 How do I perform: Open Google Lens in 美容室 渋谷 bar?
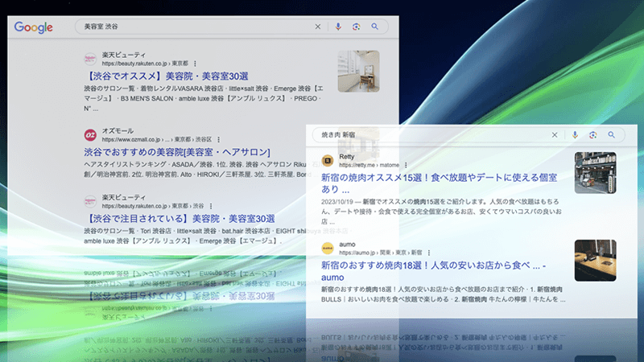[x=356, y=27]
